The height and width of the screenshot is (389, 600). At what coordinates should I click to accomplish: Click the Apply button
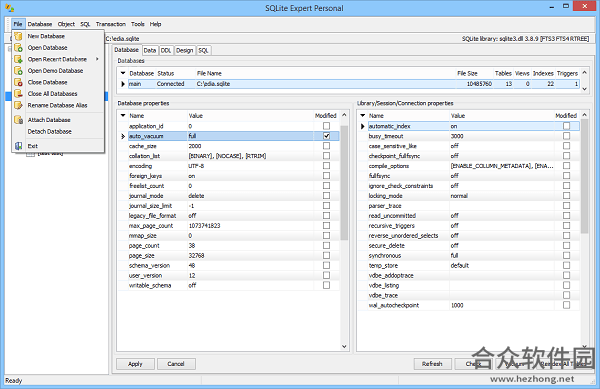coord(135,364)
